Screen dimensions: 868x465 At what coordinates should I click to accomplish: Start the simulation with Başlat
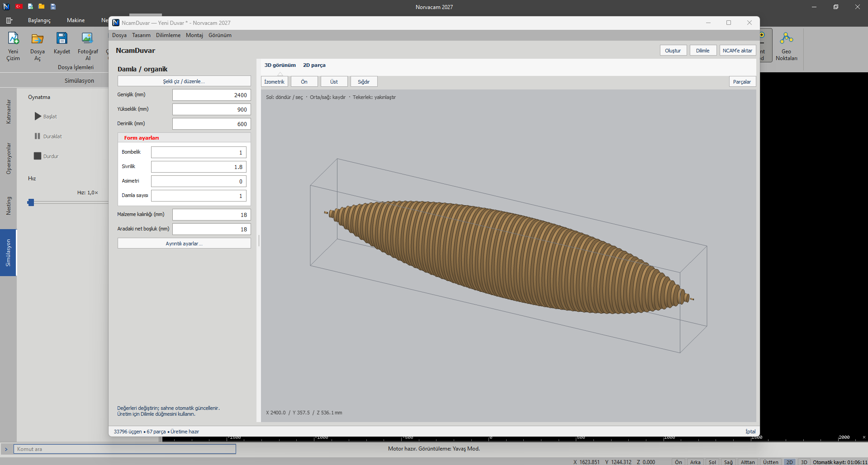click(46, 116)
